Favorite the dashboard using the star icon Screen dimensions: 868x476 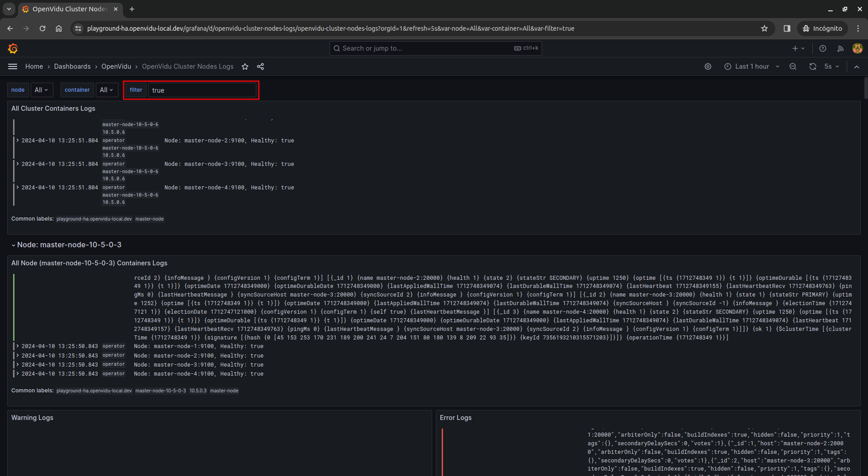point(245,66)
